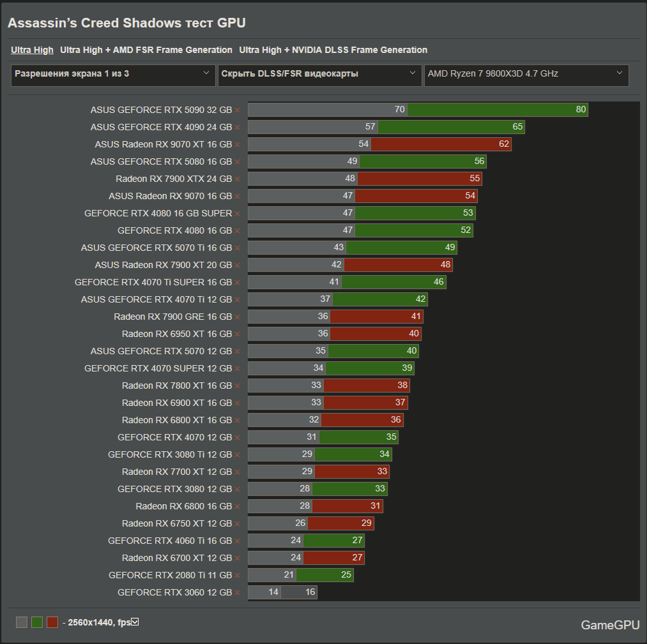Click the green bar showing 65 fps
The width and height of the screenshot is (647, 644).
pyautogui.click(x=452, y=126)
